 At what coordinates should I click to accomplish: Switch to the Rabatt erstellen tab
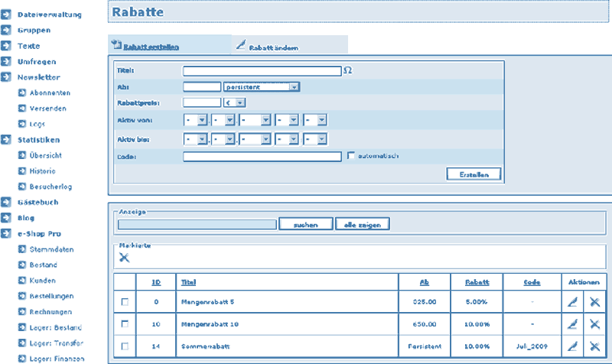coord(151,47)
